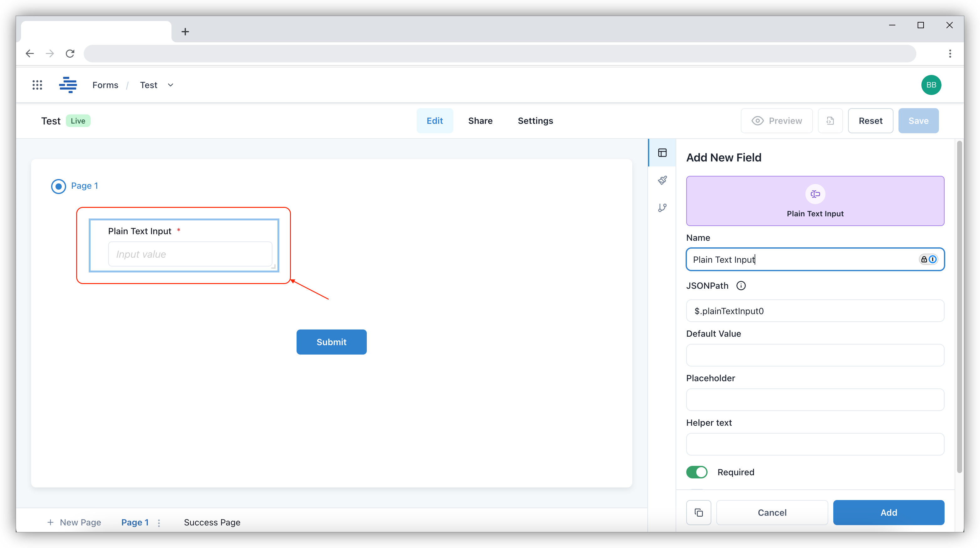Click the integrations/connections icon
The image size is (980, 548).
tap(663, 207)
